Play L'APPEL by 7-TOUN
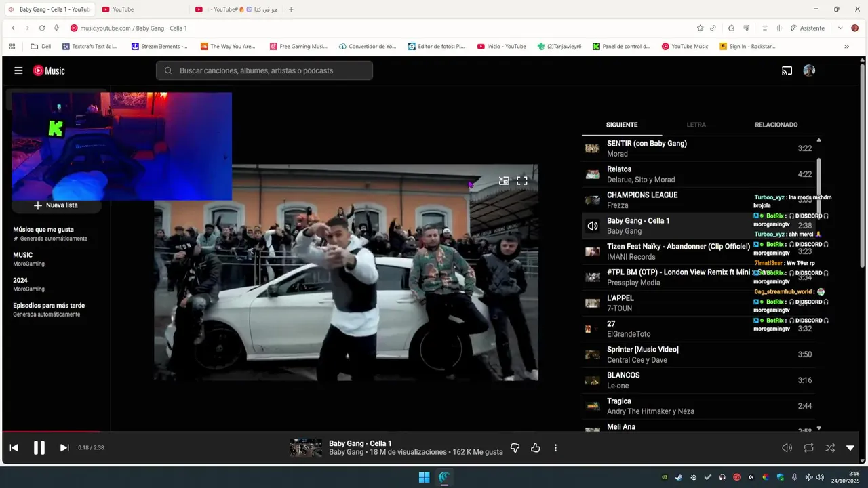 click(x=700, y=303)
